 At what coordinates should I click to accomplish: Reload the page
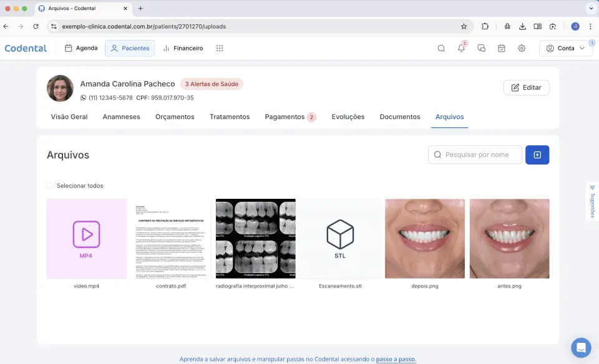point(36,26)
